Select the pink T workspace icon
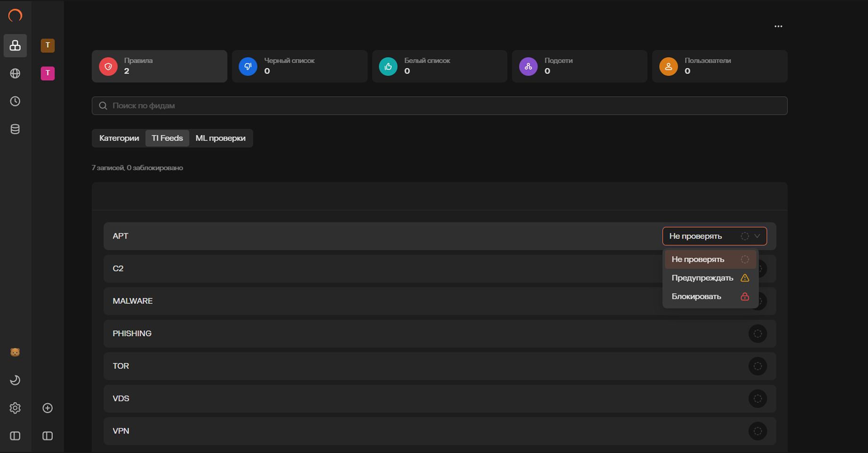 47,73
